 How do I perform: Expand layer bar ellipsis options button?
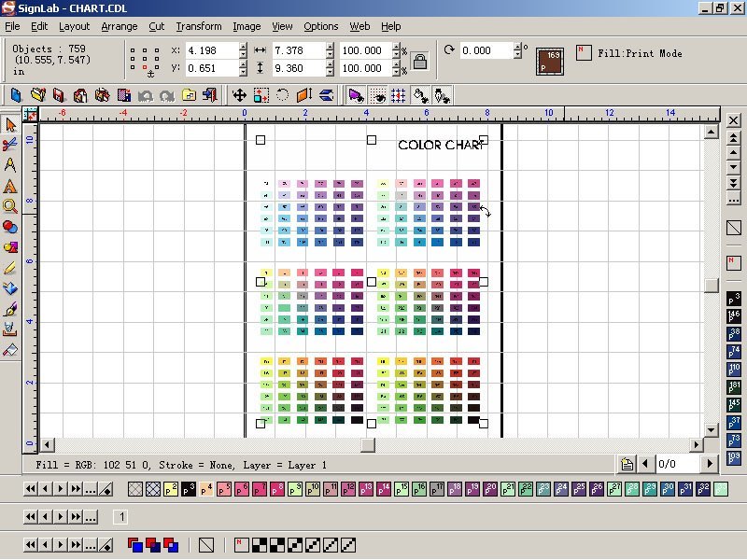[90, 517]
